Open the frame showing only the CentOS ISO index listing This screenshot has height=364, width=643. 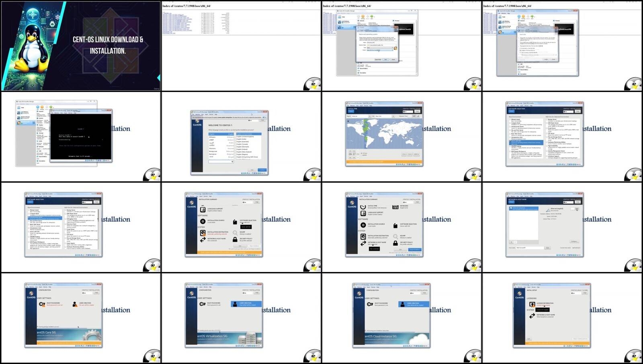coord(241,46)
